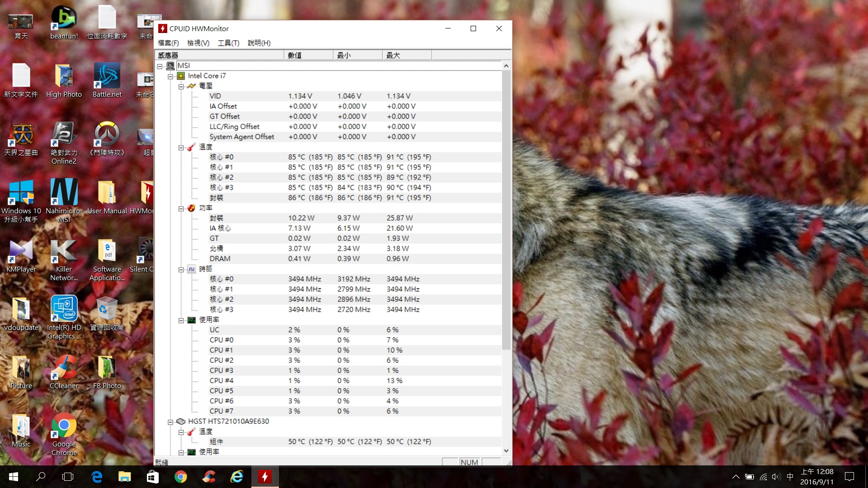Click scrollbar down arrow in HWMonitor
The width and height of the screenshot is (868, 488).
click(x=506, y=450)
